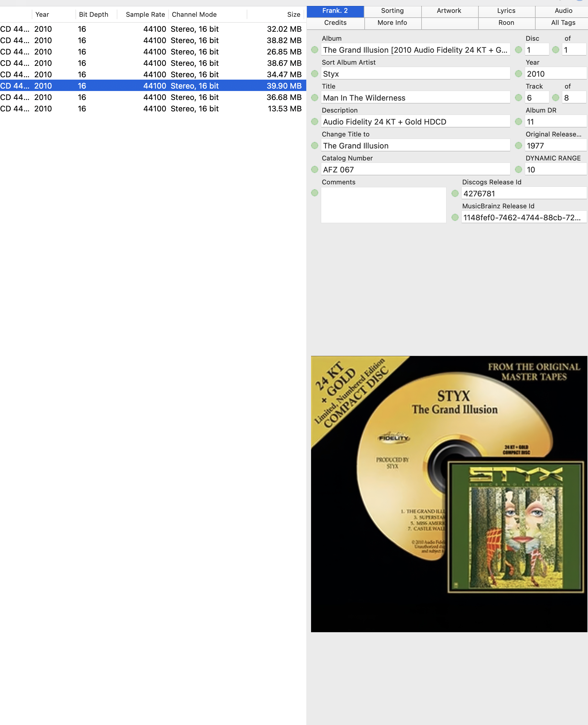Image resolution: width=588 pixels, height=725 pixels.
Task: Click the Catalog Number field 'AFZ 067'
Action: point(416,169)
